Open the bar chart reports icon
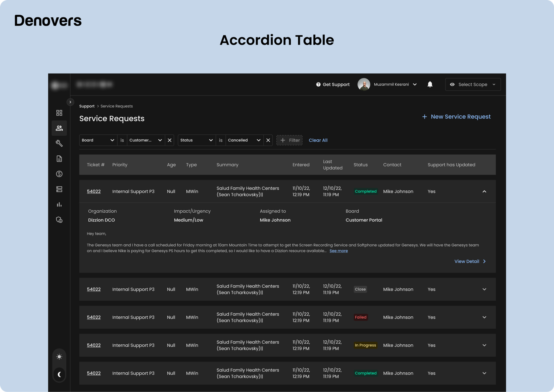This screenshot has height=392, width=554. pyautogui.click(x=59, y=205)
